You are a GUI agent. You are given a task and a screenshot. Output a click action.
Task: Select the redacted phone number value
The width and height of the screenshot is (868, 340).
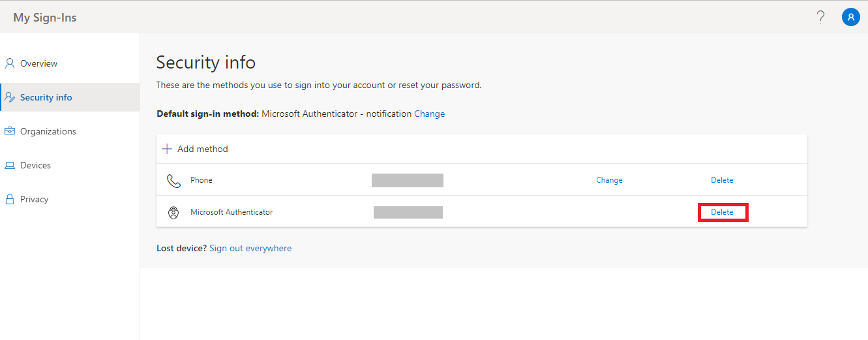[408, 180]
